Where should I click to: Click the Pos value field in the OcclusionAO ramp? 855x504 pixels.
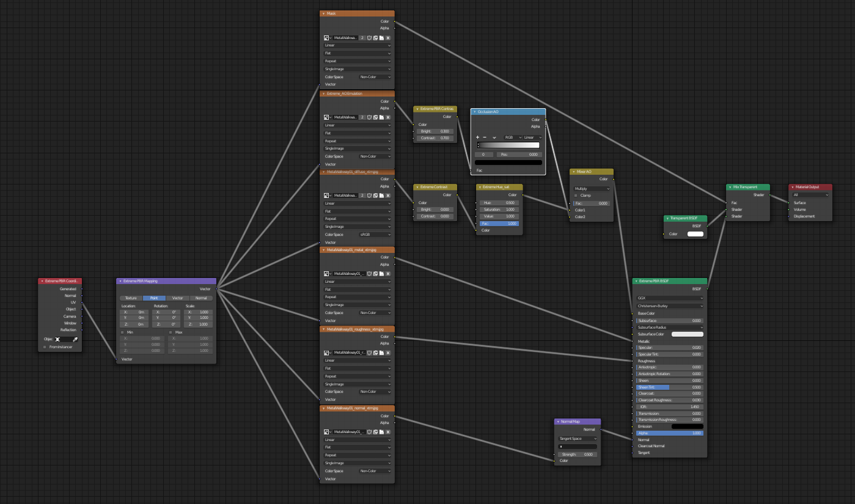point(519,155)
